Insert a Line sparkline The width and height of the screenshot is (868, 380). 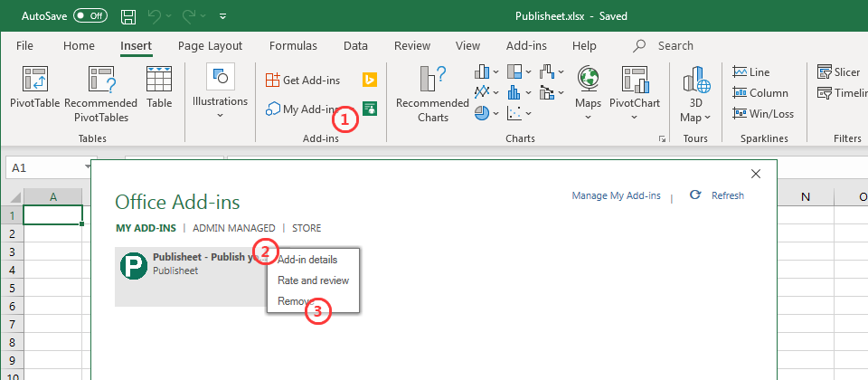[x=750, y=72]
